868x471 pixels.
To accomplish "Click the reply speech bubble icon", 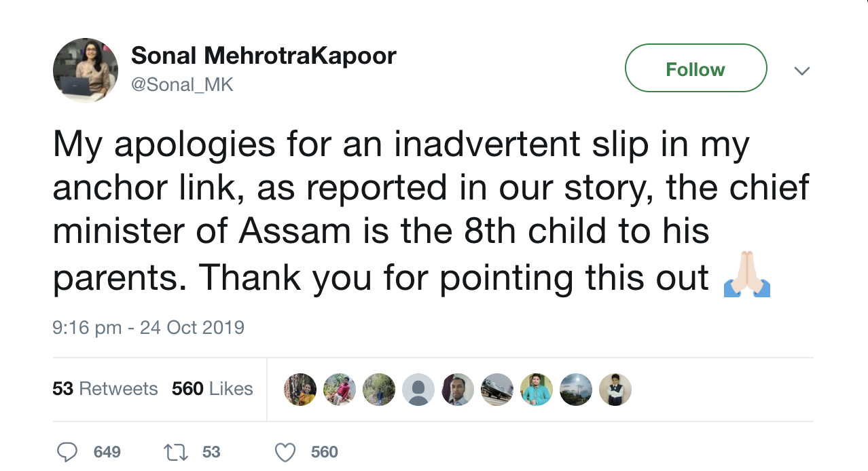I will tap(67, 452).
